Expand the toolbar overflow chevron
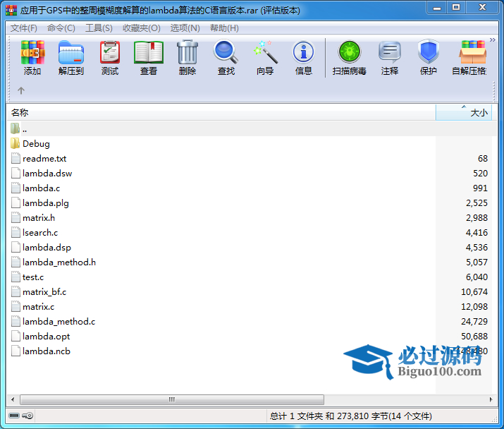Image resolution: width=504 pixels, height=429 pixels. (493, 40)
